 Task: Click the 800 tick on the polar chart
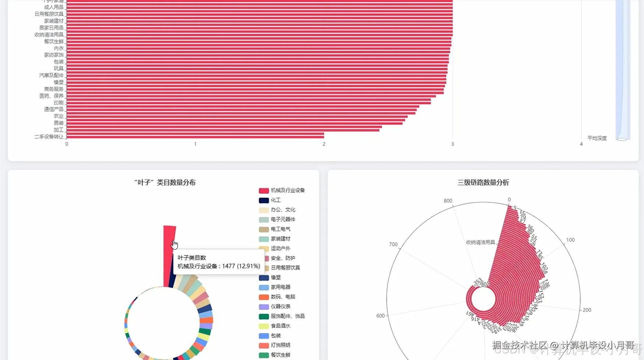coord(448,201)
